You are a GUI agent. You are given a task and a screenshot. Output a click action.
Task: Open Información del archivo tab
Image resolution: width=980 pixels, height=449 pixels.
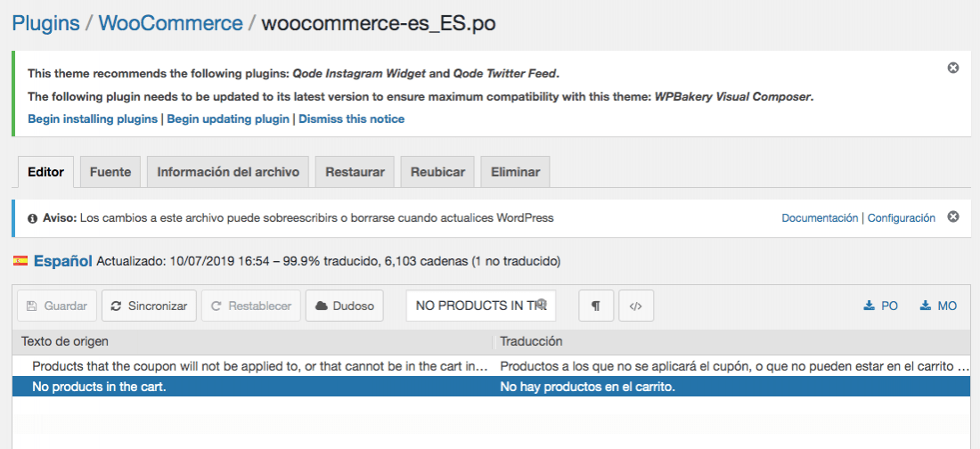[x=228, y=172]
